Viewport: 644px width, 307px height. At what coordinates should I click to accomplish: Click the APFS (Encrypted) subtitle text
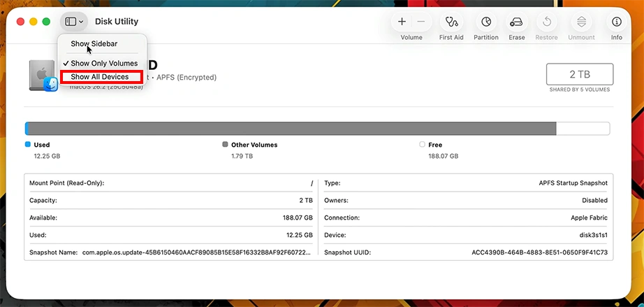coord(186,77)
